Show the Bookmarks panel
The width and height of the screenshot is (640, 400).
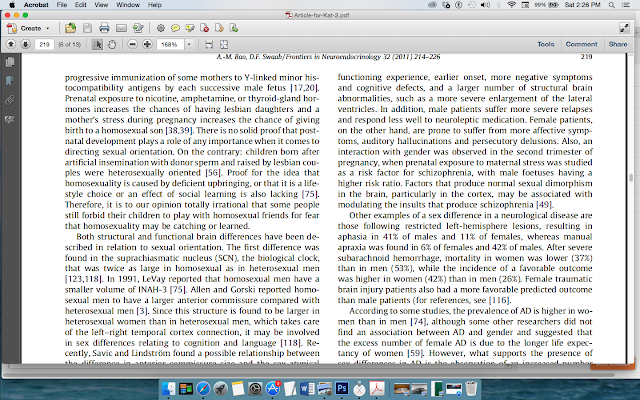(x=10, y=81)
